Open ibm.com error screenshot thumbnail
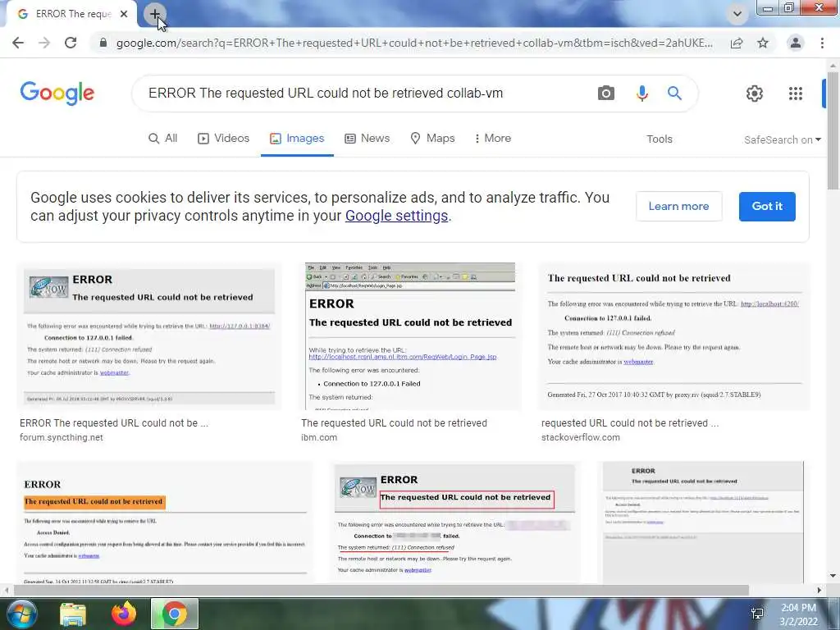Viewport: 840px width, 630px height. click(410, 336)
